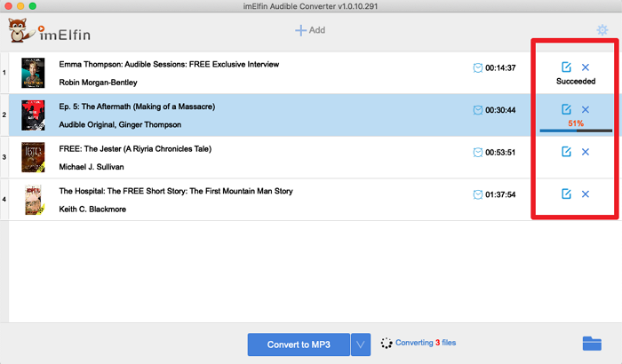Click the clock icon beside 00:53:51
This screenshot has width=622, height=364.
[x=478, y=153]
